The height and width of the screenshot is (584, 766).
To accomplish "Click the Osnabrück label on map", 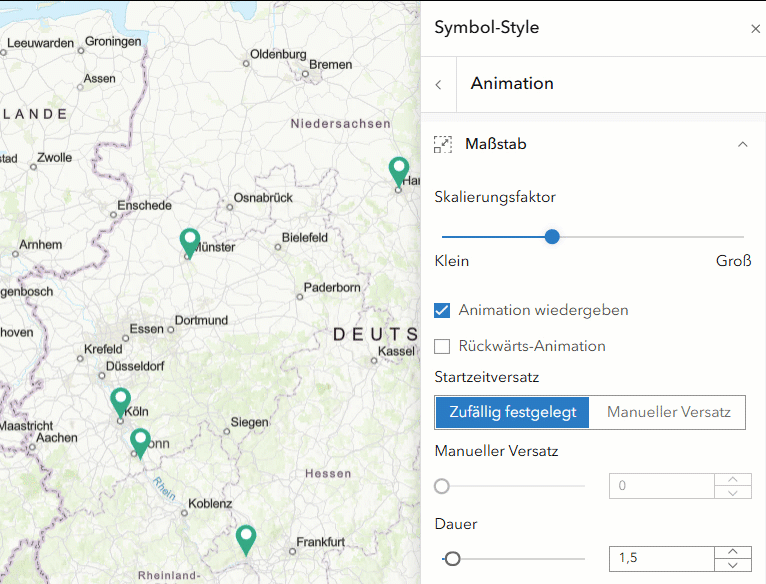I will click(263, 198).
